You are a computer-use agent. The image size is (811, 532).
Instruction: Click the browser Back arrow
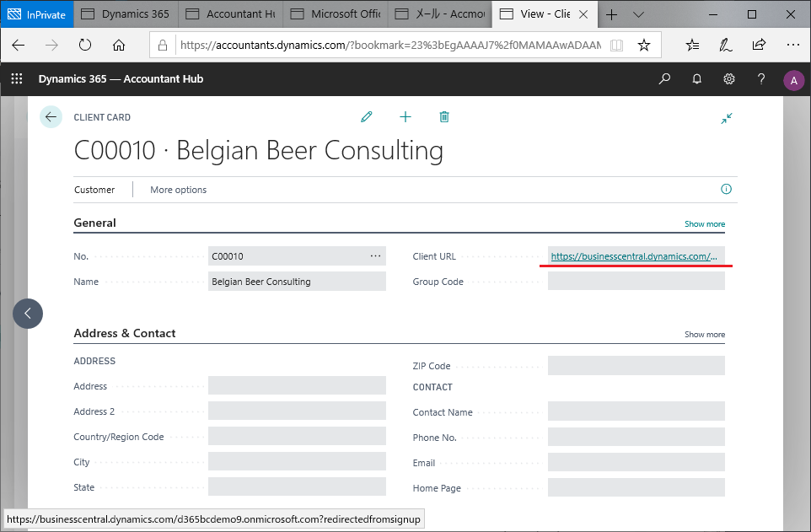click(18, 45)
